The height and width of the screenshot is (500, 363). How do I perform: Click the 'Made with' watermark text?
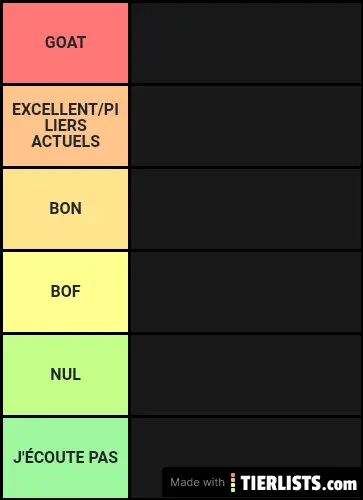pyautogui.click(x=197, y=482)
